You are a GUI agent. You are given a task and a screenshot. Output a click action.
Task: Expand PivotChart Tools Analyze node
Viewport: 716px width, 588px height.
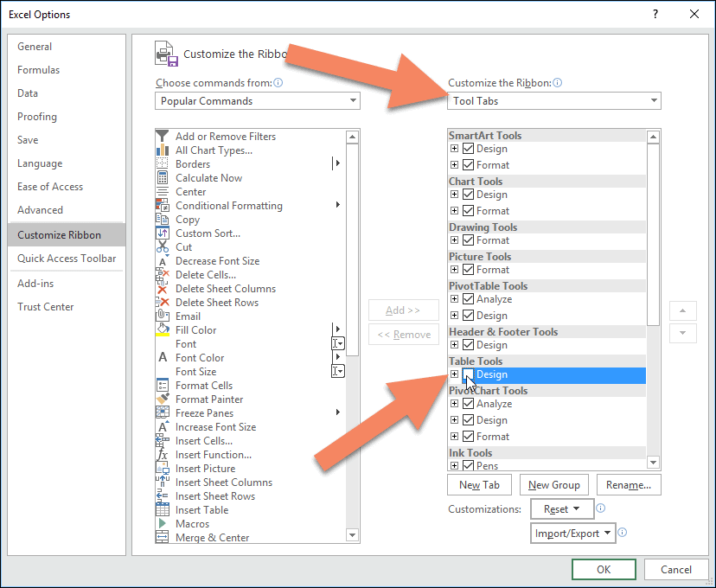pos(454,404)
